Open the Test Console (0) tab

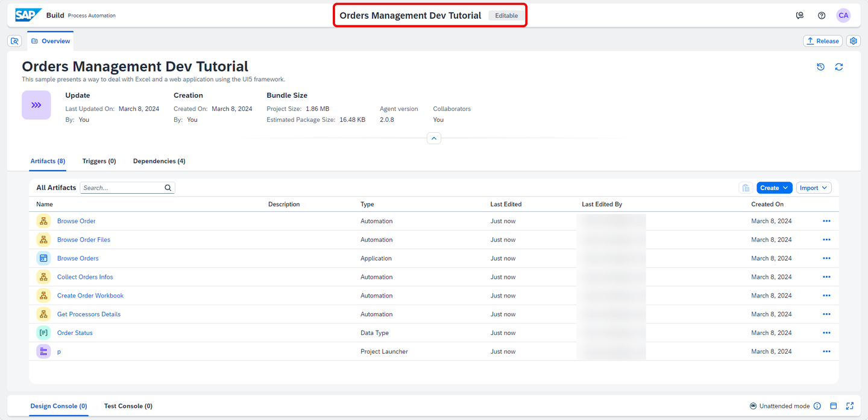point(128,406)
